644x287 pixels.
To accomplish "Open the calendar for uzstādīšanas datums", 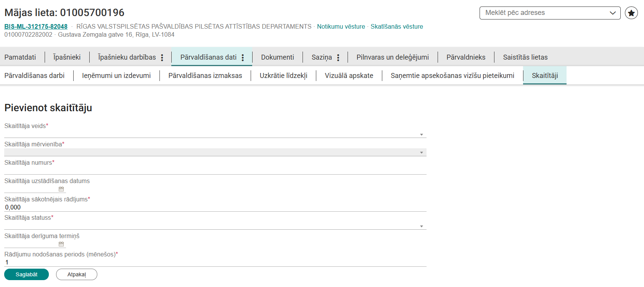I will click(61, 189).
